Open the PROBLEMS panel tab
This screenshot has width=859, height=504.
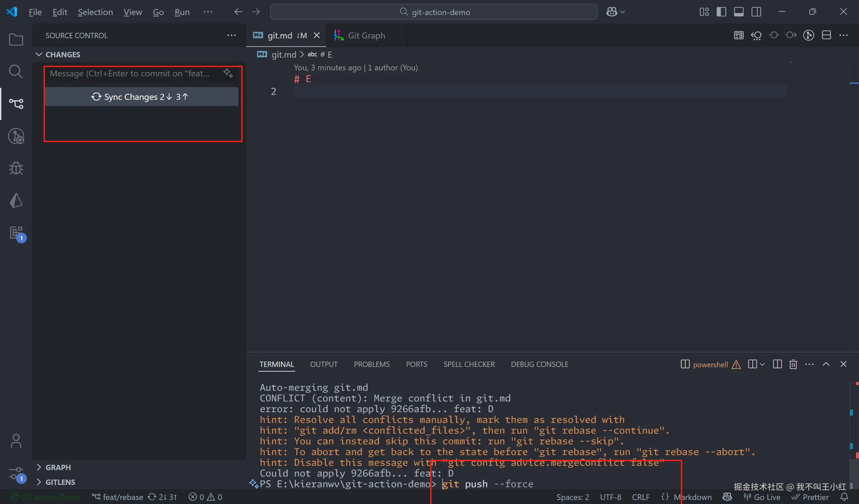[x=371, y=364]
